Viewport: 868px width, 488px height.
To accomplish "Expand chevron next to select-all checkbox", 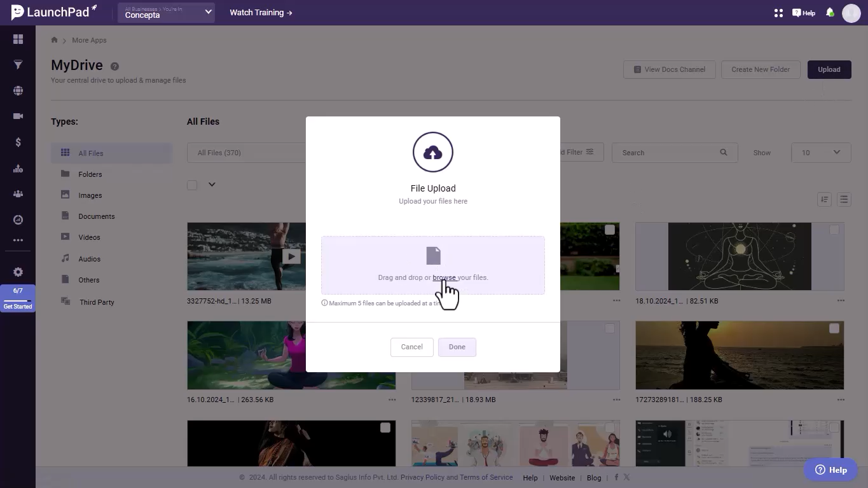I will (212, 185).
